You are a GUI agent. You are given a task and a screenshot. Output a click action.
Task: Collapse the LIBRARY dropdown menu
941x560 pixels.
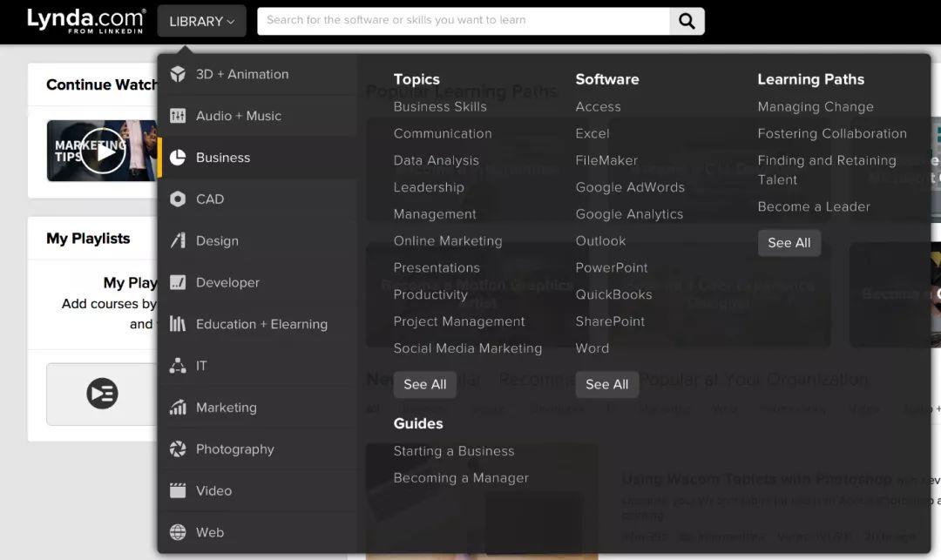tap(201, 22)
